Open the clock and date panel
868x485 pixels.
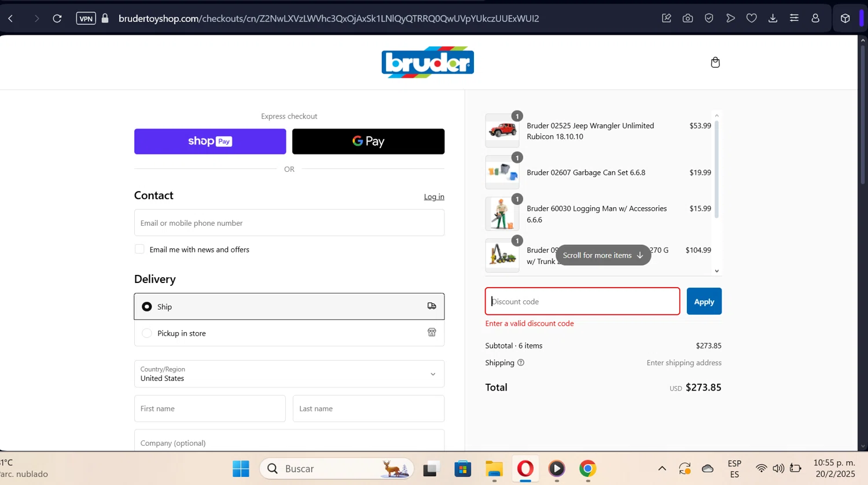tap(834, 468)
